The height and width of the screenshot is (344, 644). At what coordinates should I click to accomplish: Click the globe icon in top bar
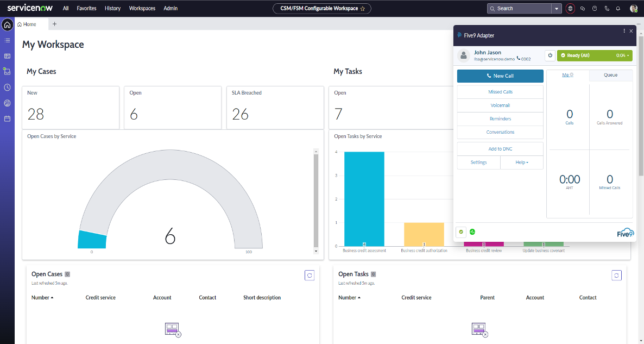coord(570,9)
